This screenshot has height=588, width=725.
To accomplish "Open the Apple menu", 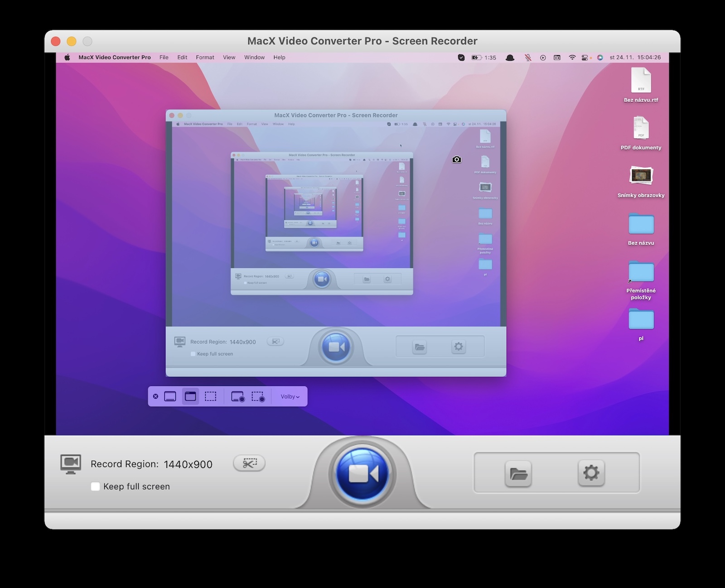I will tap(67, 58).
